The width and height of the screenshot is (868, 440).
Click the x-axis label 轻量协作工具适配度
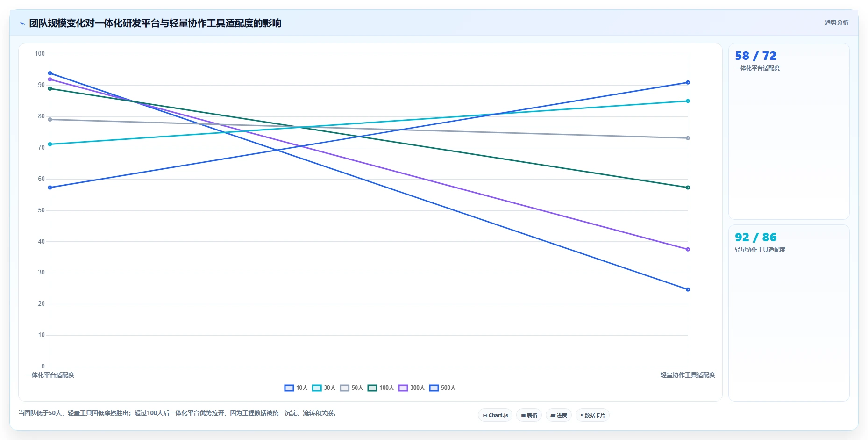tap(688, 375)
